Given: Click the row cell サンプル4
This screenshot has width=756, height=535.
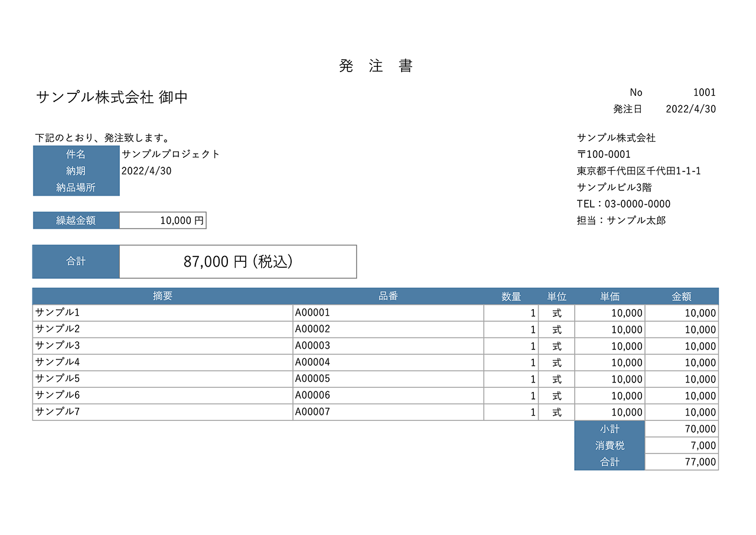Looking at the screenshot, I should [163, 362].
